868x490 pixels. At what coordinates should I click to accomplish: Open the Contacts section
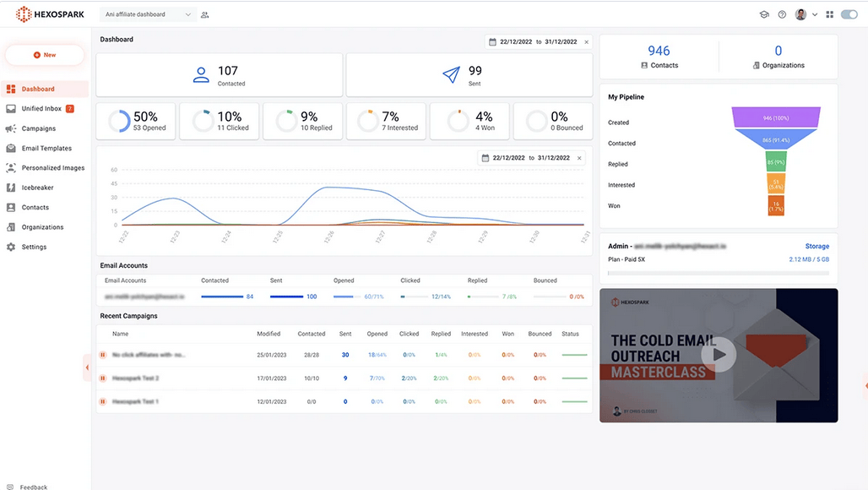coord(37,207)
